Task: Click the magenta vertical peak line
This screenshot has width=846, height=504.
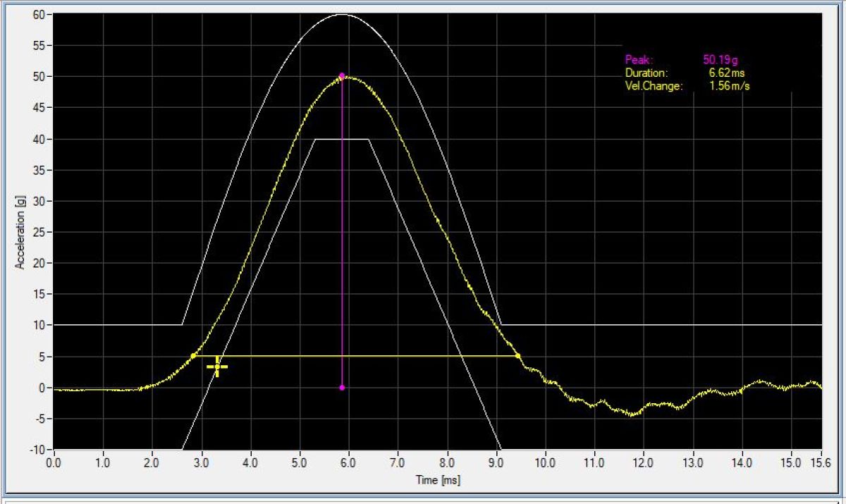Action: 342,233
